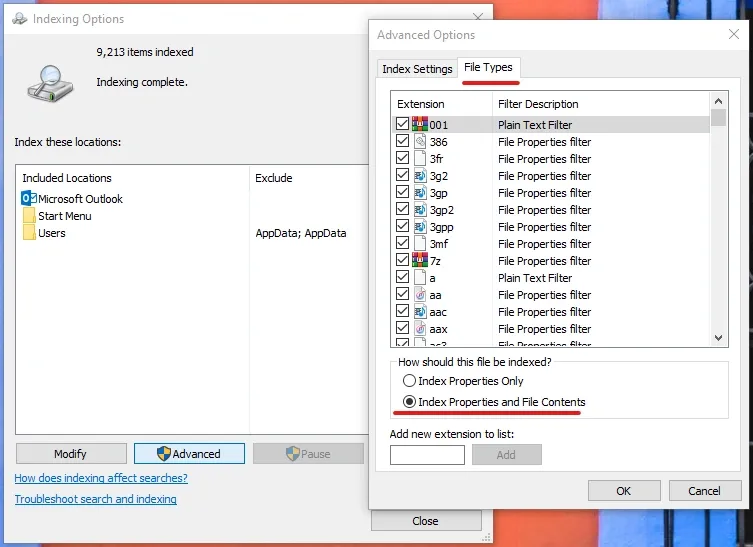Viewport: 753px width, 547px height.
Task: Focus the Add new extension text field
Action: 427,455
